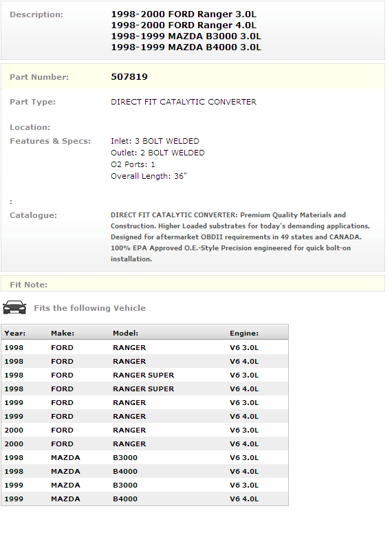
Task: Click the 'Fits the following Vehicle' heading
Action: click(89, 308)
